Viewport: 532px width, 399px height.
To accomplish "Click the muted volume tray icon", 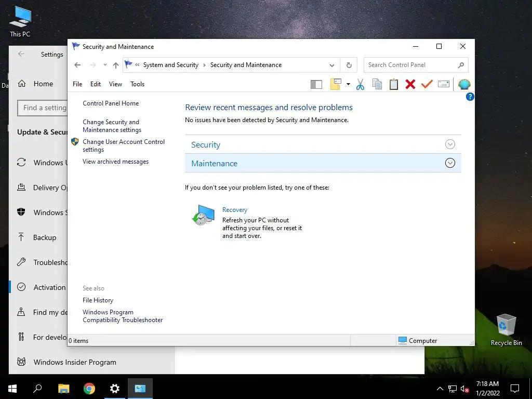I will [465, 389].
